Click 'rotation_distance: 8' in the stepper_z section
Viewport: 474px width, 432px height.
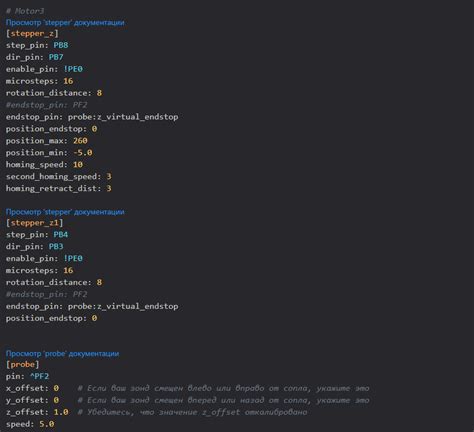pyautogui.click(x=54, y=93)
